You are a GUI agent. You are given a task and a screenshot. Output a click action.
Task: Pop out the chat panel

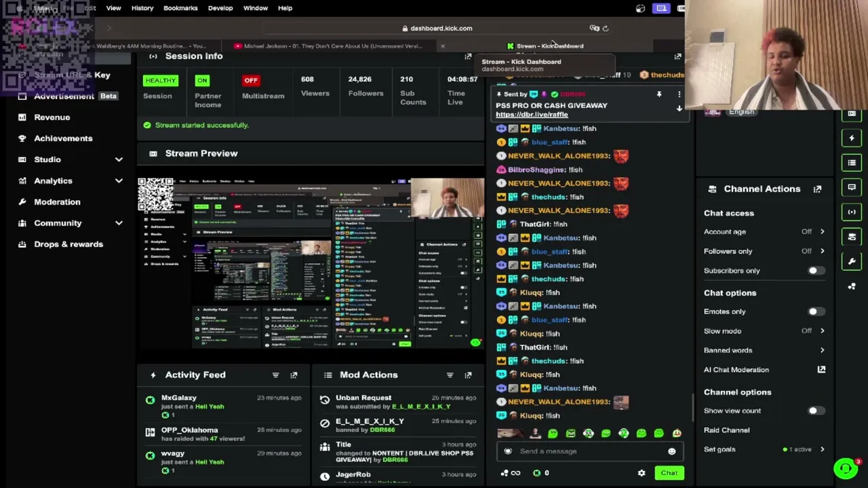point(677,56)
